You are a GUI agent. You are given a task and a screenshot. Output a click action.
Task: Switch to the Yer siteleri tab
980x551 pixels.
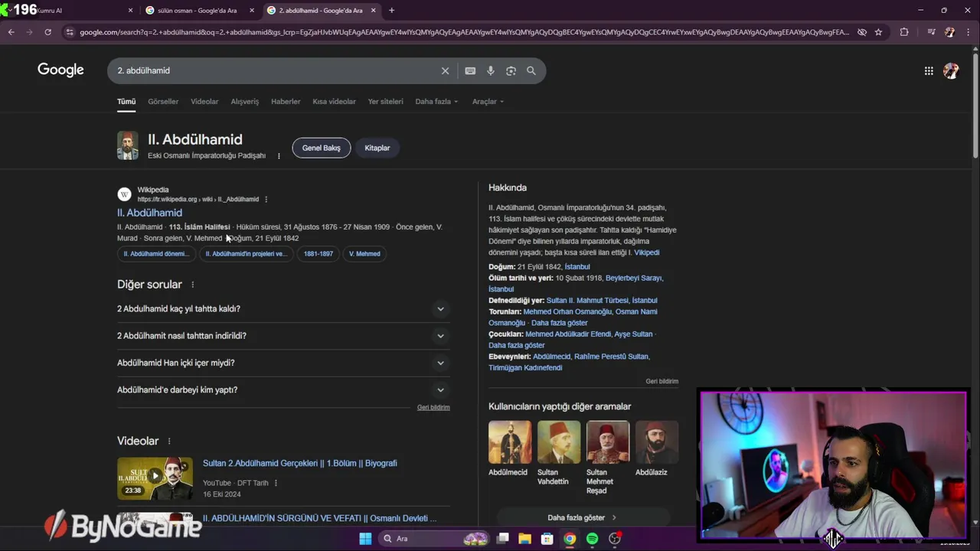pos(385,101)
